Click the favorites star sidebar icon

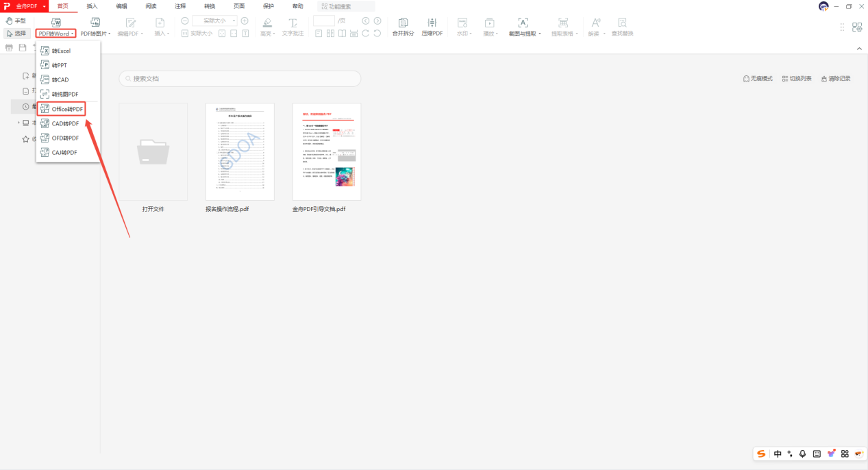26,138
